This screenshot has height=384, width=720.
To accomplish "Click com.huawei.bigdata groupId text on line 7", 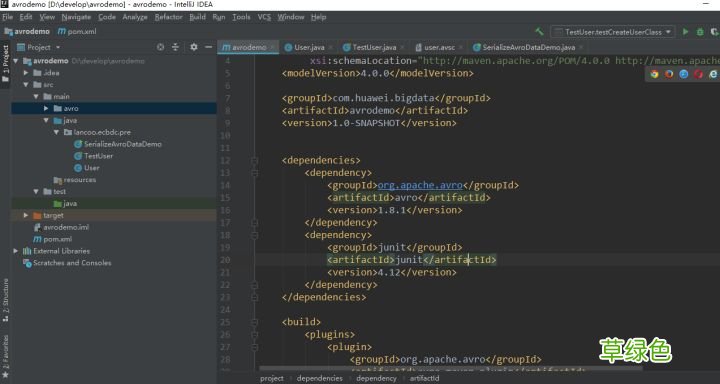I will [383, 98].
